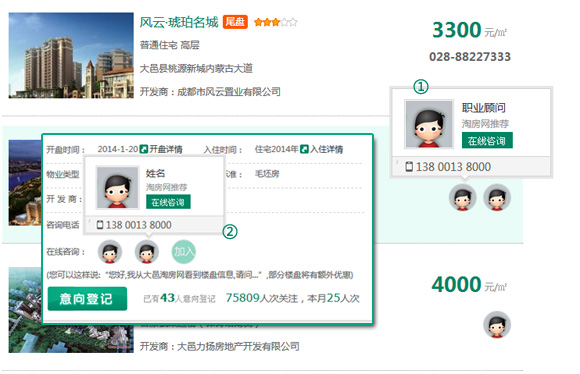Click the 普通住宅 高层 property type text
Viewport: 580px width, 374px height.
pyautogui.click(x=169, y=45)
